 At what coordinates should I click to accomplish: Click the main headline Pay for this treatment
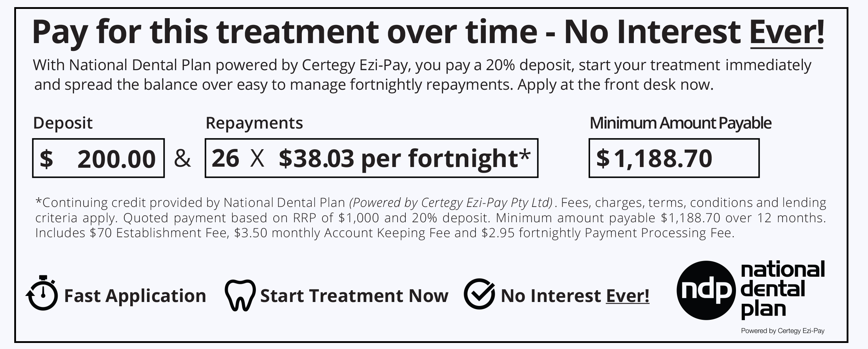coord(428,32)
